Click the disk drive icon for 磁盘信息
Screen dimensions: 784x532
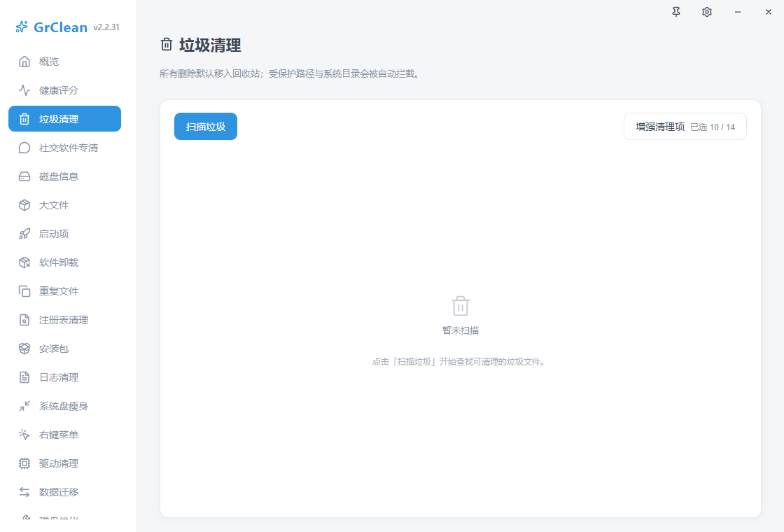pos(24,176)
